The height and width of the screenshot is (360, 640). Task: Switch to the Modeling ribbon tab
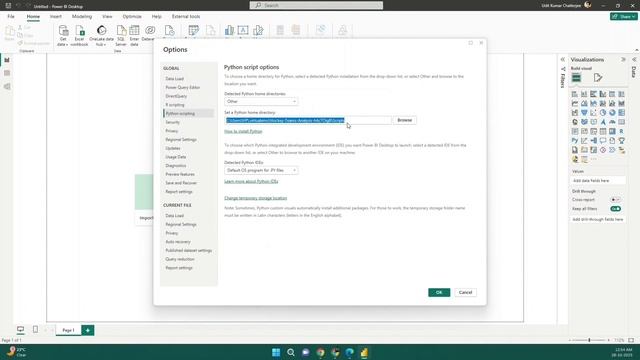click(82, 16)
